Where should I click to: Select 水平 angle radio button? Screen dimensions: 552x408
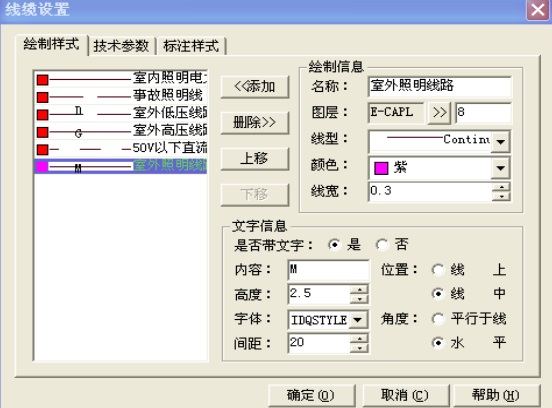pyautogui.click(x=438, y=343)
